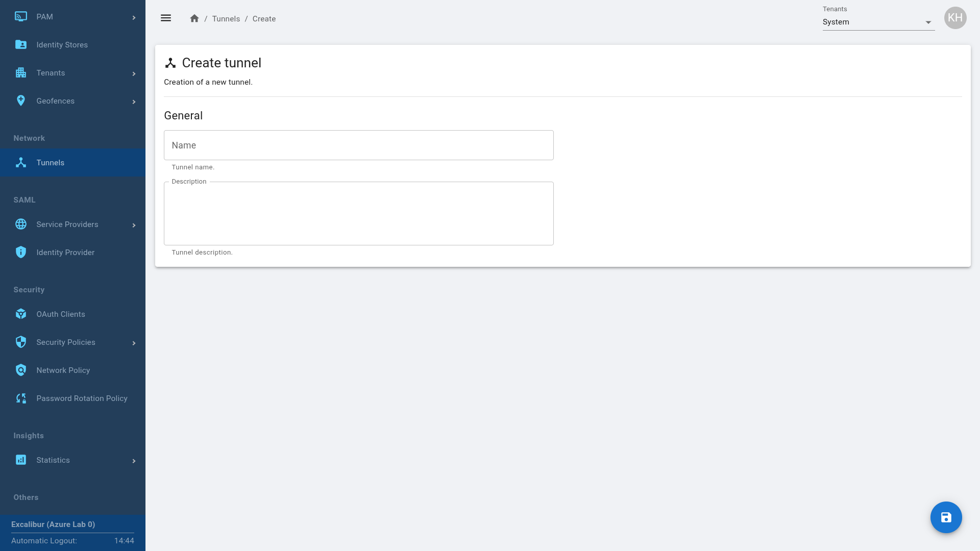The image size is (980, 551).
Task: Click the hamburger menu icon
Action: point(166,18)
